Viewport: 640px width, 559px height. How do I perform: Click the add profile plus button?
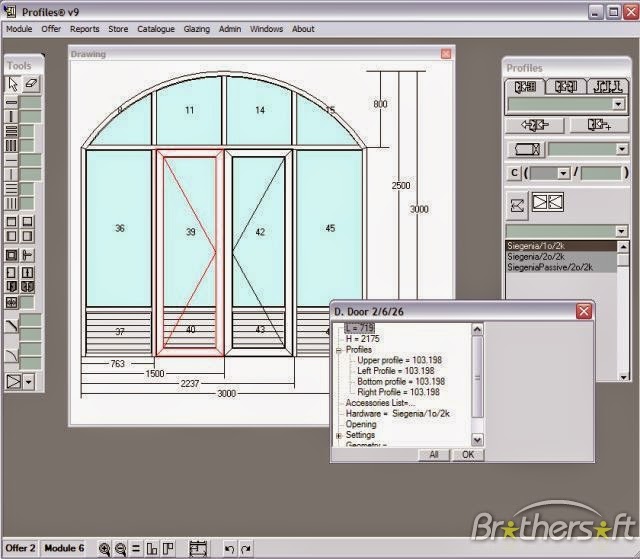599,125
